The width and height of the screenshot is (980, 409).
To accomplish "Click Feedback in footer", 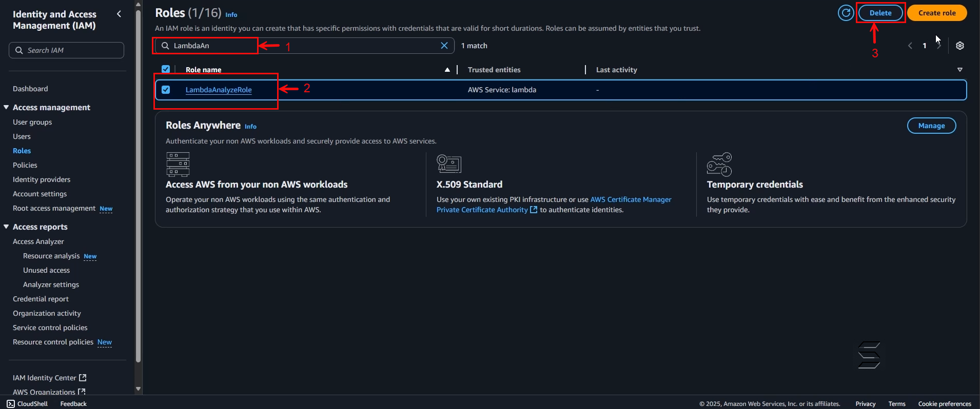I will [x=73, y=404].
